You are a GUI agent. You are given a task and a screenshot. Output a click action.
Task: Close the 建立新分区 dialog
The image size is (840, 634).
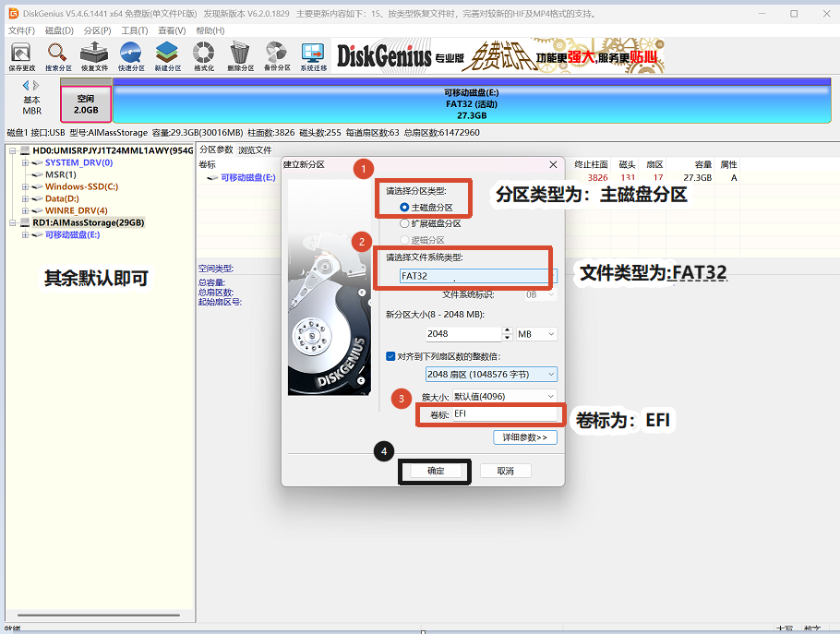click(554, 164)
